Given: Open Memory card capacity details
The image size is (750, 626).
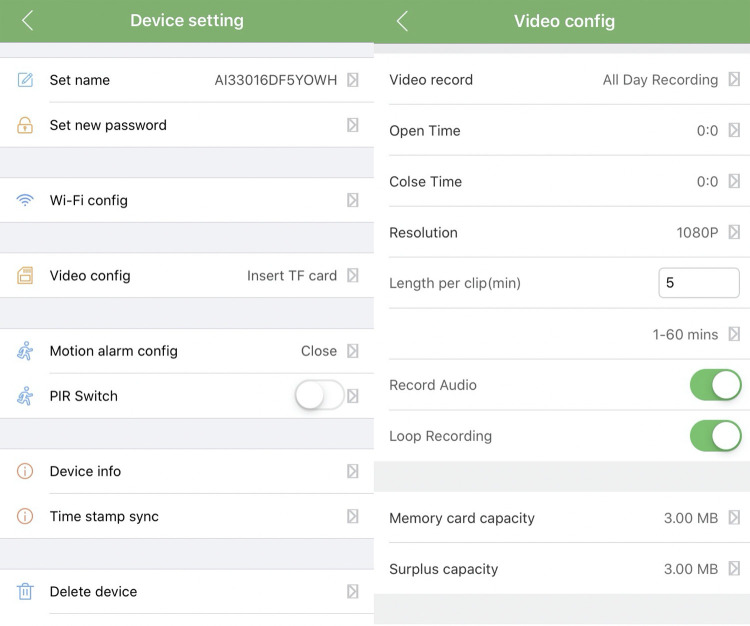Looking at the screenshot, I should click(562, 518).
